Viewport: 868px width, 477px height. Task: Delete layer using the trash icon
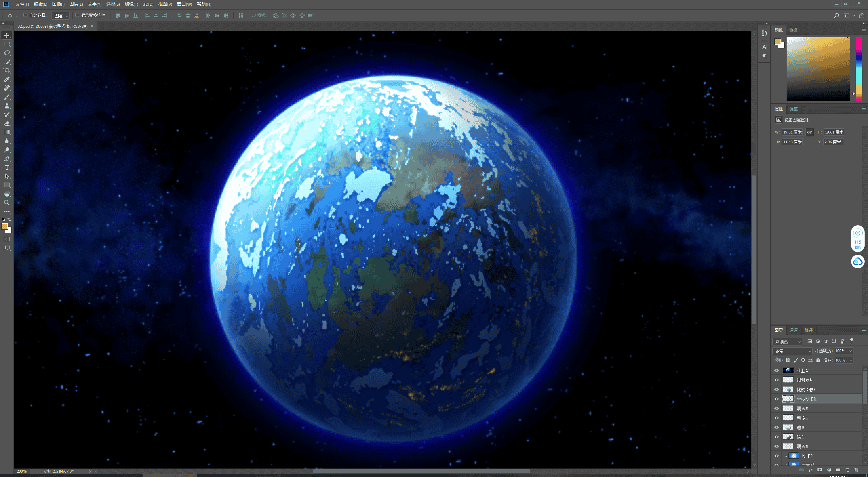(856, 470)
